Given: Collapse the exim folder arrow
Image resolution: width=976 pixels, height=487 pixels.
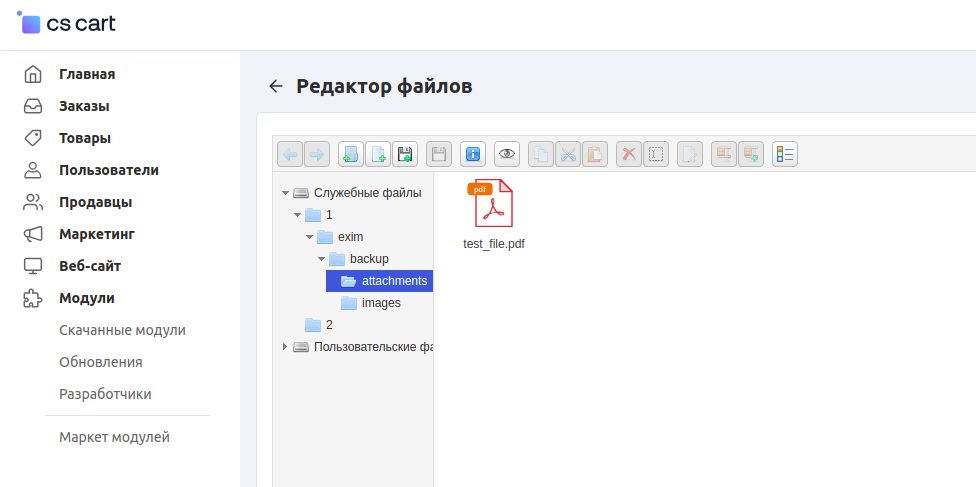Looking at the screenshot, I should (309, 237).
